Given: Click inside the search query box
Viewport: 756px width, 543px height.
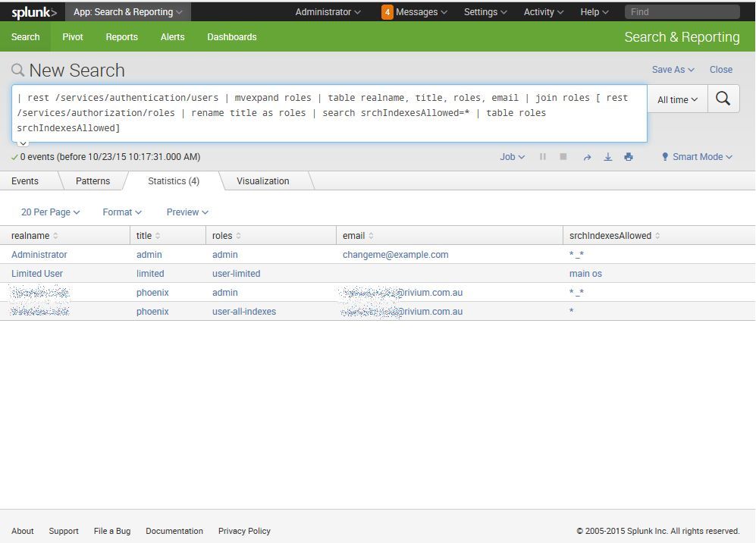Looking at the screenshot, I should pos(329,113).
